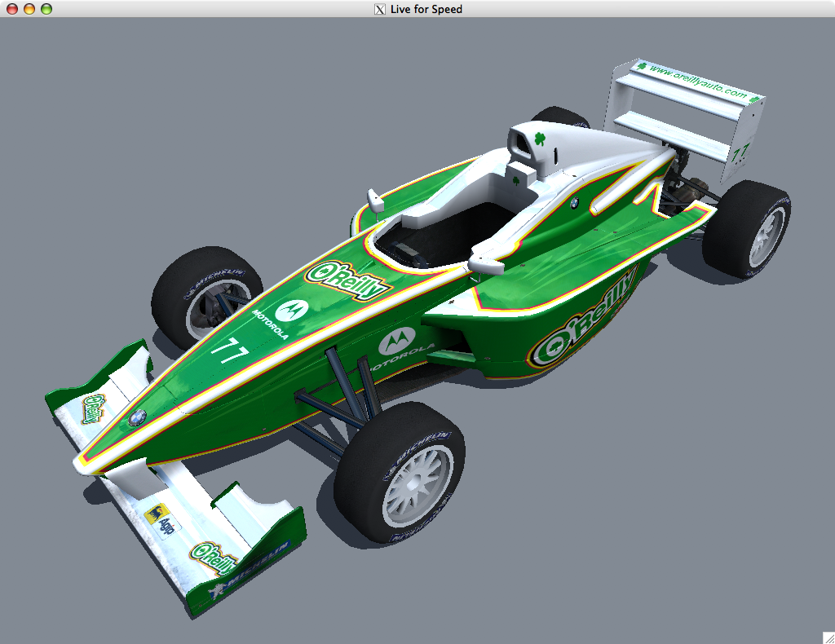Click the yellow minimize window button
Image resolution: width=835 pixels, height=644 pixels.
pyautogui.click(x=29, y=9)
